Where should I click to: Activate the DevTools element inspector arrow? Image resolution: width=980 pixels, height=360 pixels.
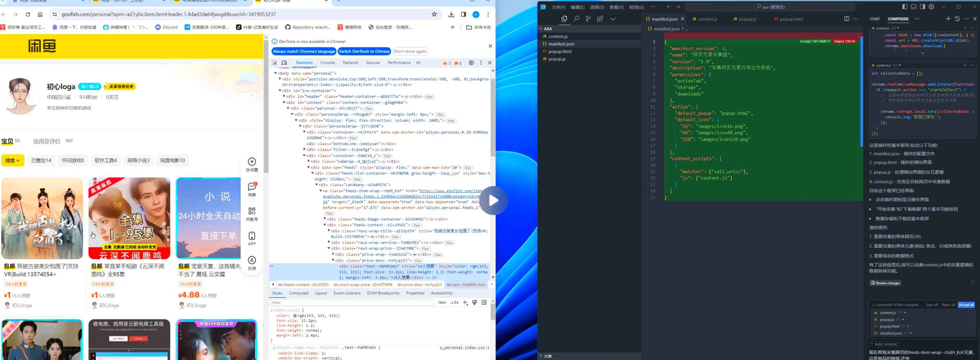click(x=275, y=62)
